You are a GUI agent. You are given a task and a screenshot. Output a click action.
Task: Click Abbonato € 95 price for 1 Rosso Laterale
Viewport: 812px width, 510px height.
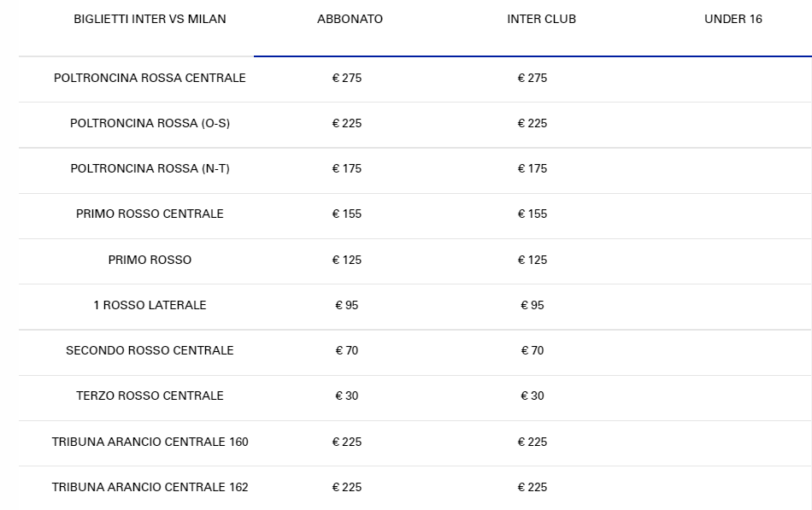tap(347, 305)
